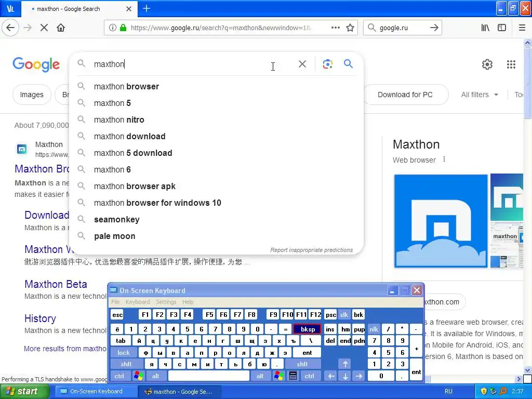Toggle the lock caps key
Image resolution: width=532 pixels, height=399 pixels.
124,353
